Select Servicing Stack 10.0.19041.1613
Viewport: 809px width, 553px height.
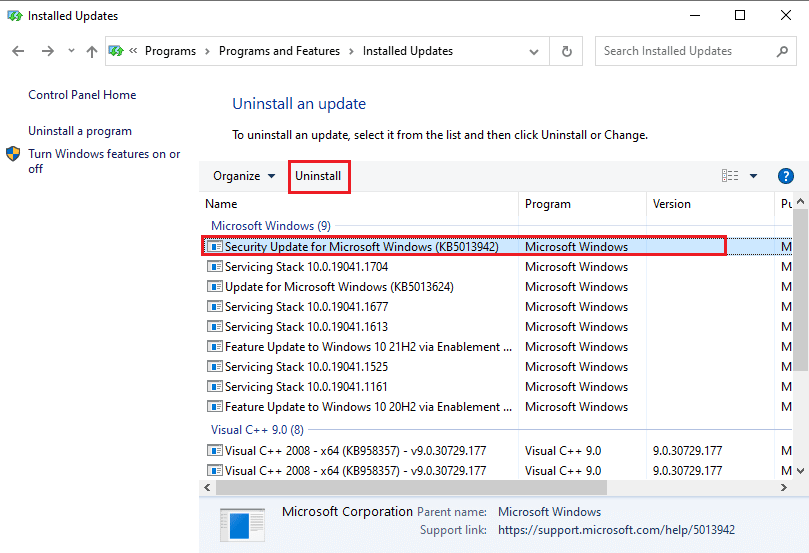496,327
